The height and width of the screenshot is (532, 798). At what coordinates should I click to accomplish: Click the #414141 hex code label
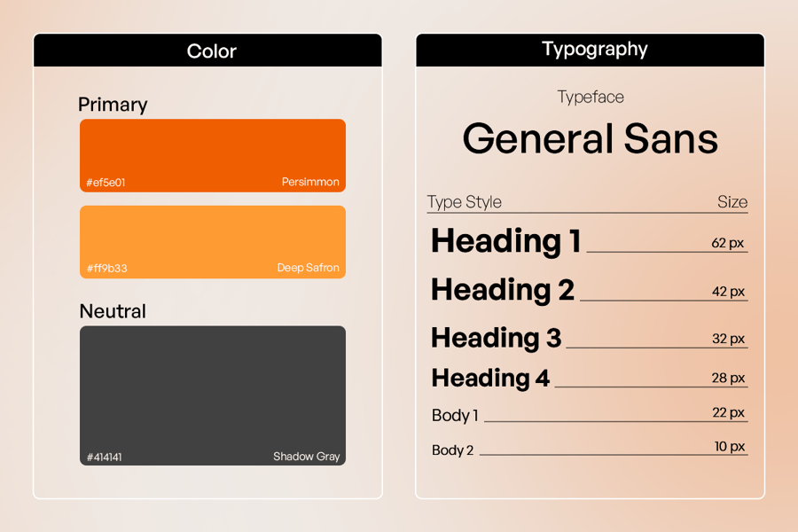pyautogui.click(x=105, y=458)
